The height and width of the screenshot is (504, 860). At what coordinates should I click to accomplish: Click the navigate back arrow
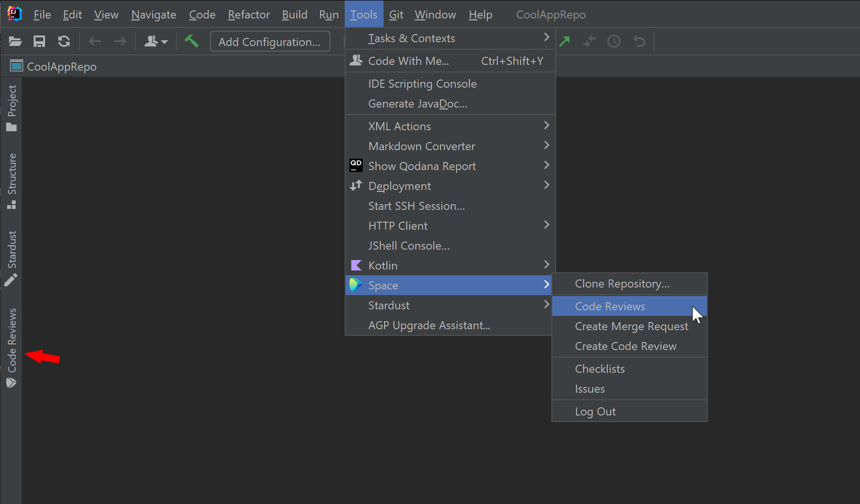point(94,41)
